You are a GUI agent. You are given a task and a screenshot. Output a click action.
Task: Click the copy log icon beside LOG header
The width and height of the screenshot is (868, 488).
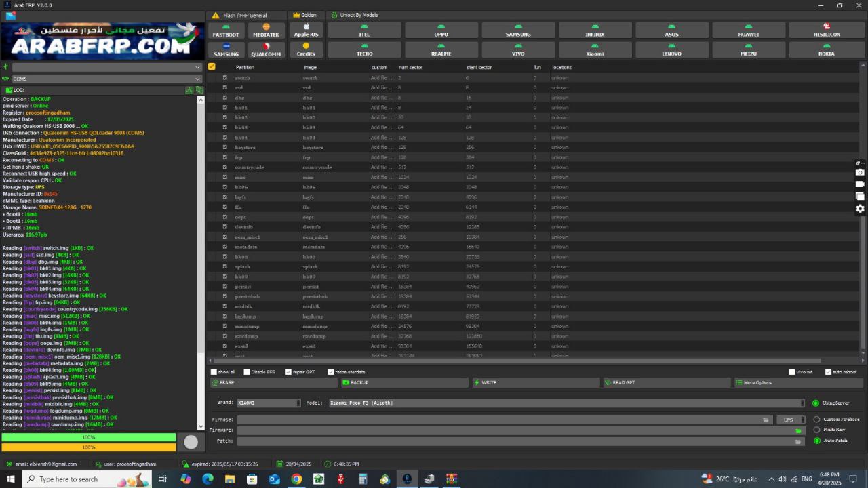(x=199, y=90)
